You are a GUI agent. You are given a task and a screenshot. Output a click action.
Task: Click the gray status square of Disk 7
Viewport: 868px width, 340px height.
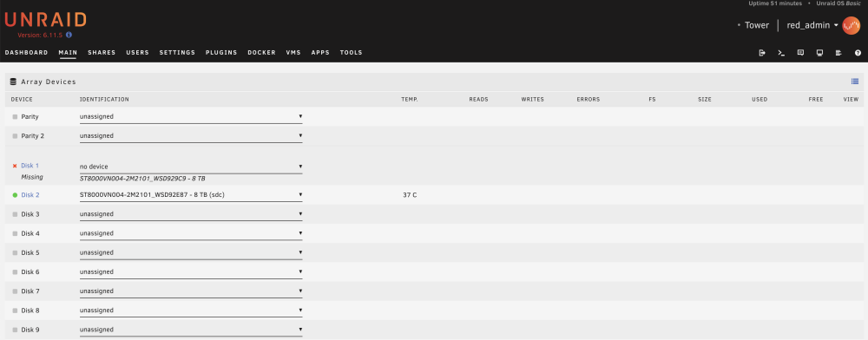[x=15, y=291]
